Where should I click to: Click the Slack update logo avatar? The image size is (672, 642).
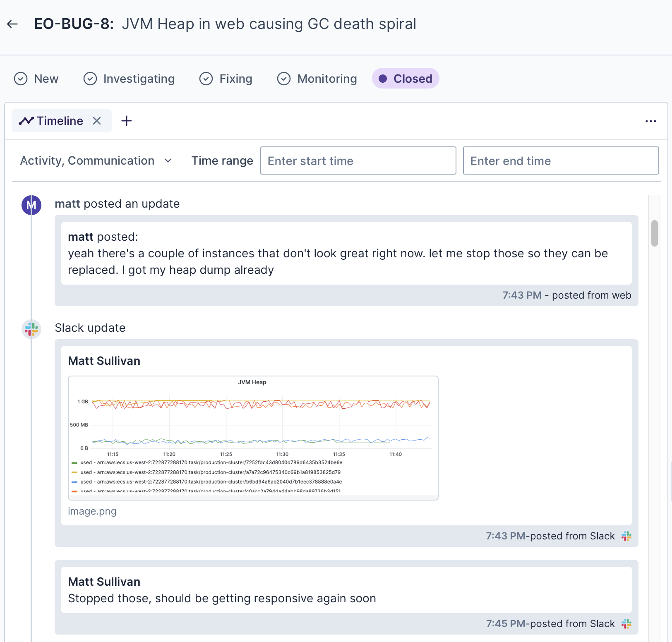click(31, 329)
